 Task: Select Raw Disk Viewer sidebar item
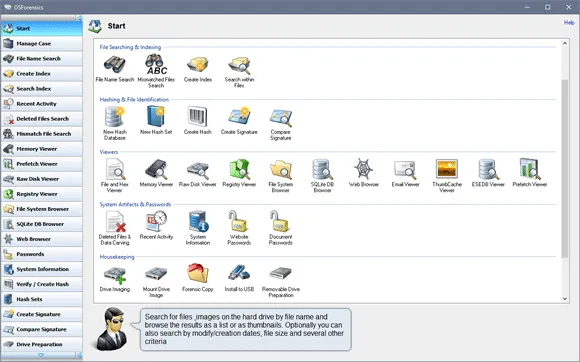(41, 179)
